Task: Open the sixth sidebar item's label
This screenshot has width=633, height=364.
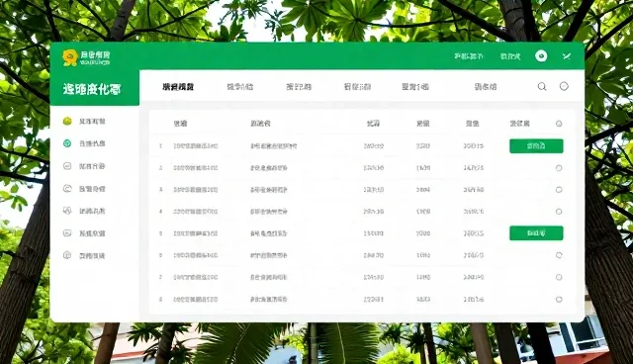Action: pos(92,233)
